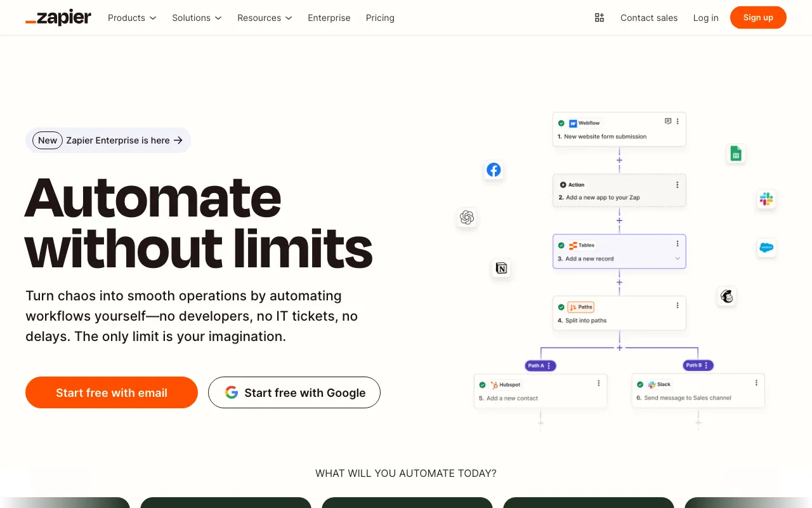
Task: Expand the Solutions menu
Action: (197, 18)
